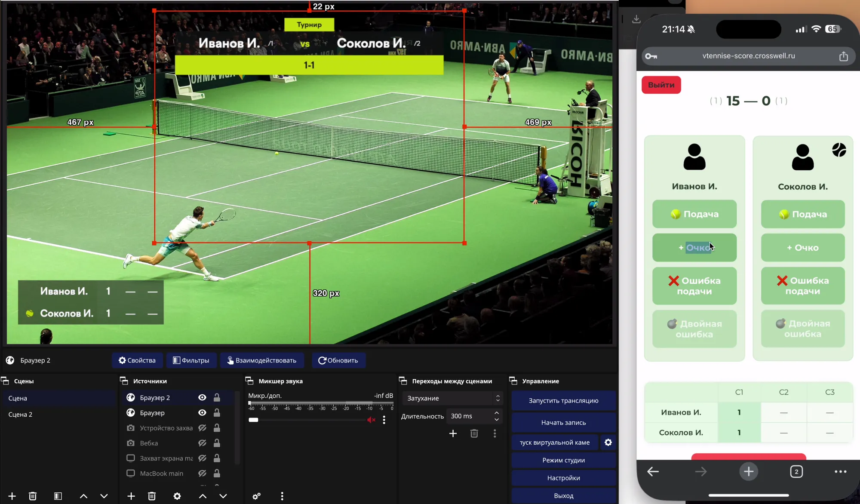Open audio mixer advanced properties gears icon
860x504 pixels.
(x=256, y=496)
